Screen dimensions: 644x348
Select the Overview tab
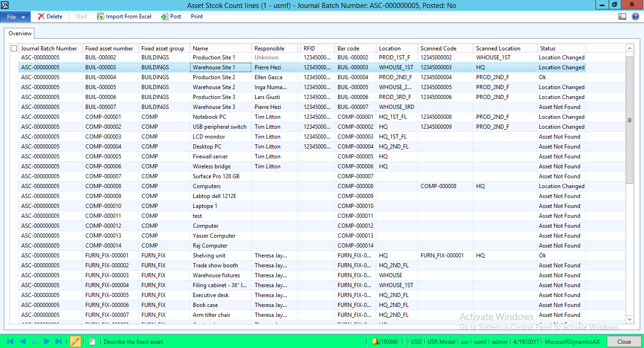[20, 33]
